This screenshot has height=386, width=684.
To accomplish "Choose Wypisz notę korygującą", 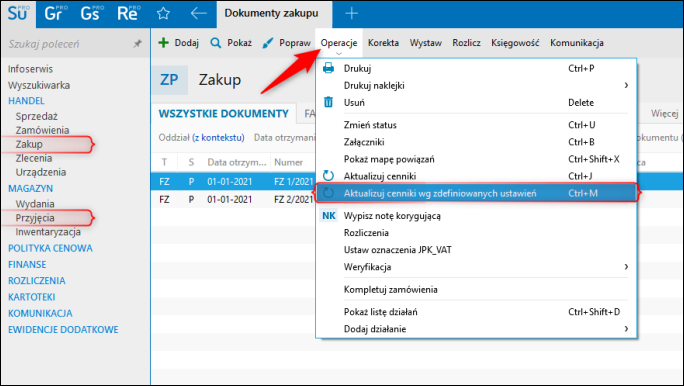I will 476,215.
